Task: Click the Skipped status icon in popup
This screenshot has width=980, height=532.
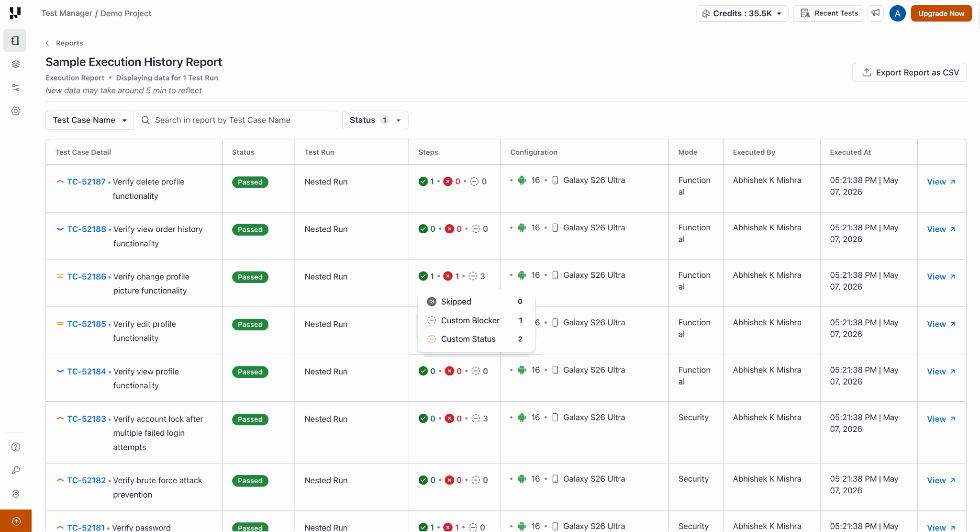Action: pyautogui.click(x=432, y=302)
